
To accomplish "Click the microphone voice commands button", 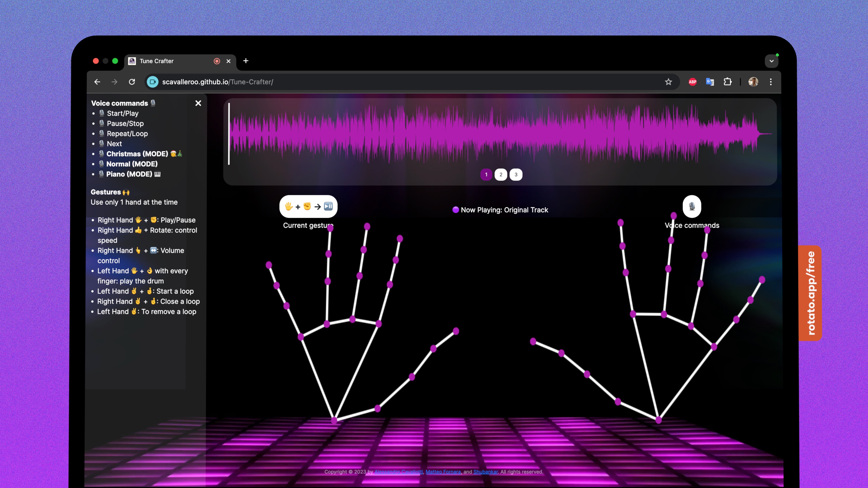I will (x=691, y=206).
